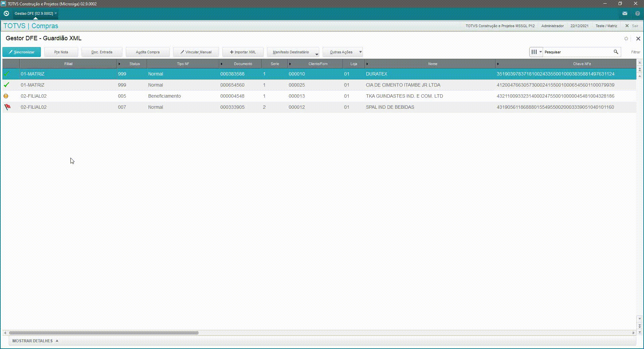Click the Sair exit button
This screenshot has height=349, width=644.
(x=632, y=26)
